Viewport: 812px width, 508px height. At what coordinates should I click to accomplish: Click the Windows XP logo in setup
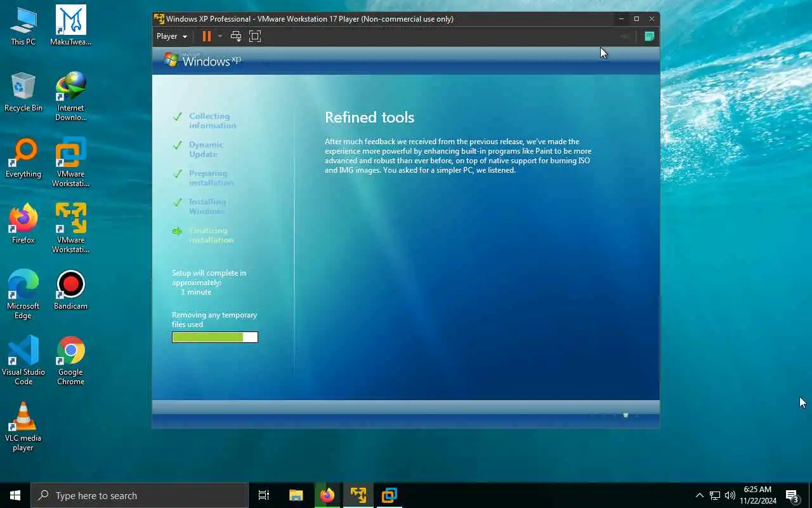coord(202,60)
